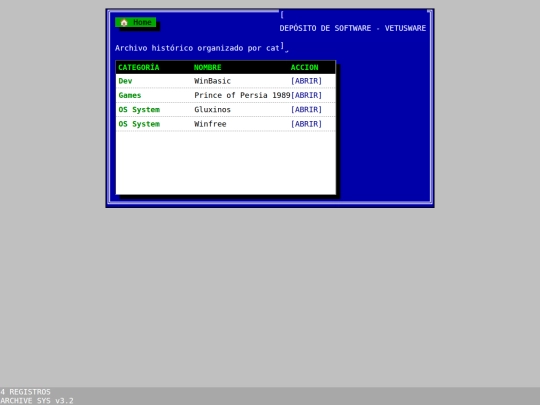Screen dimensions: 540x405
Task: Click OS System category in Gluxinos row
Action: 139,110
